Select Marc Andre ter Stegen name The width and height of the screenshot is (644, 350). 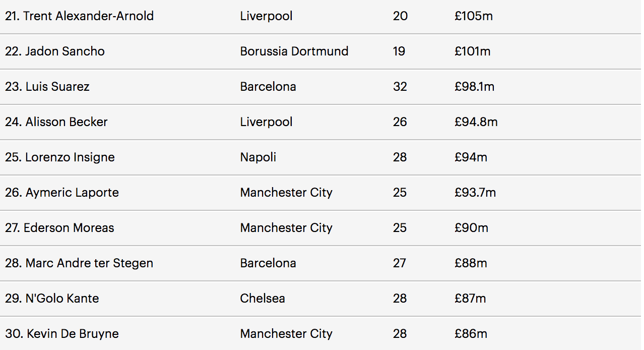click(79, 263)
